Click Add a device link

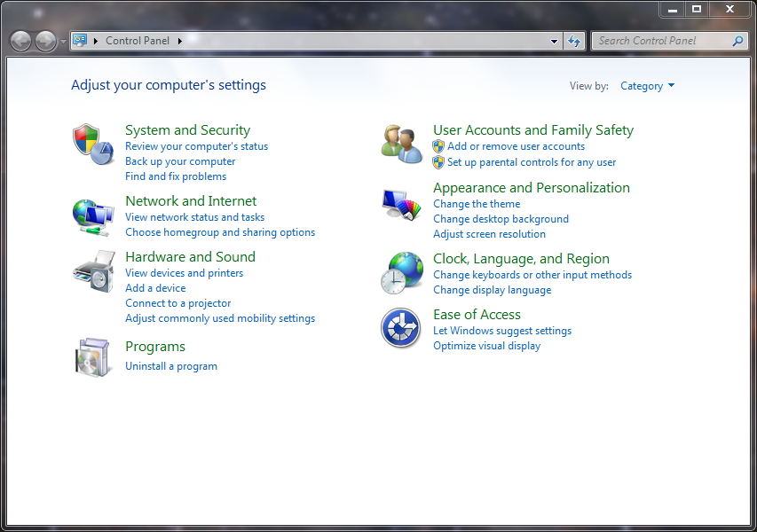tap(155, 288)
